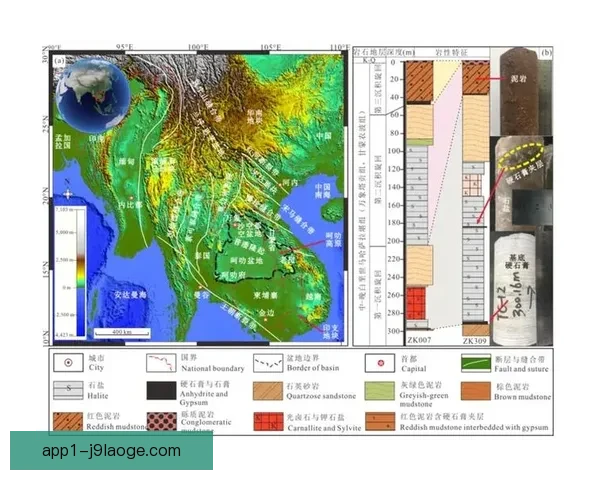Click the Reddish mudstone interbedded with gypsum pattern
Screen dimensions: 600x480
[x=380, y=421]
